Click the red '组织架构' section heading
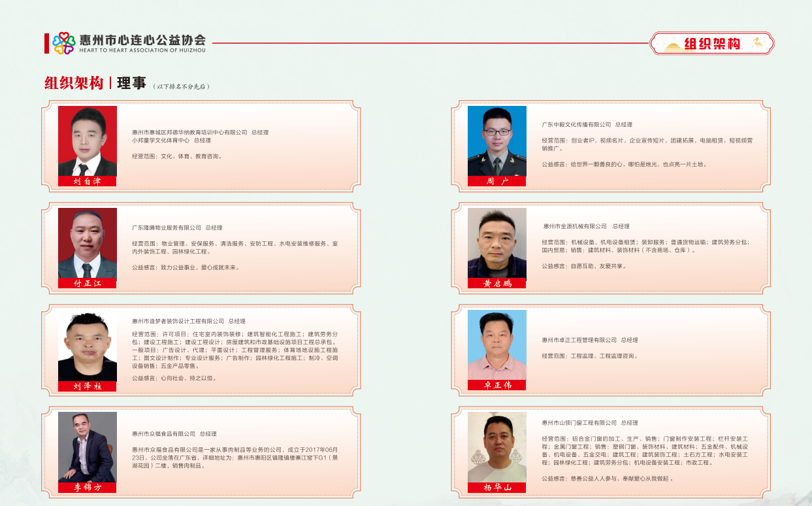Image resolution: width=812 pixels, height=506 pixels. pos(74,83)
